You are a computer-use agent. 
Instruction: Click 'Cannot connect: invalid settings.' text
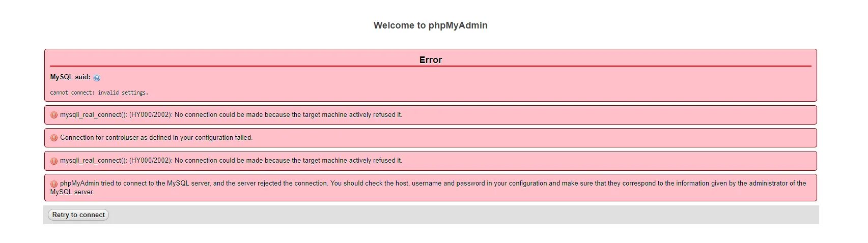click(99, 93)
